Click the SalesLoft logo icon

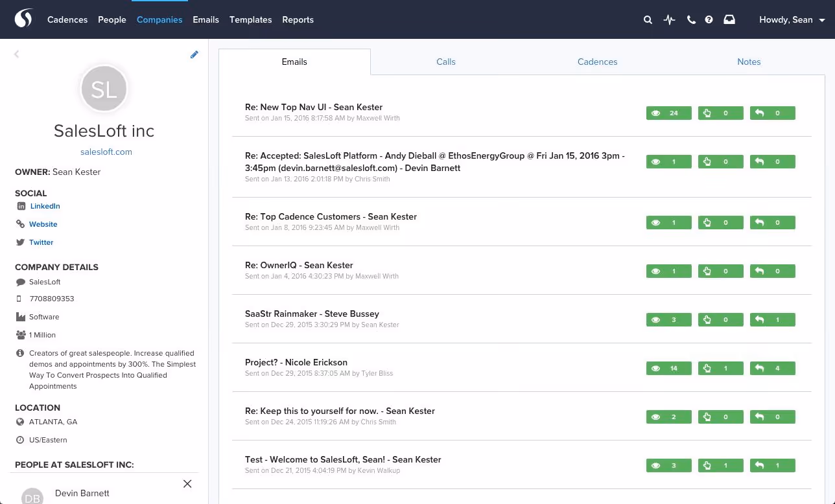click(x=23, y=19)
